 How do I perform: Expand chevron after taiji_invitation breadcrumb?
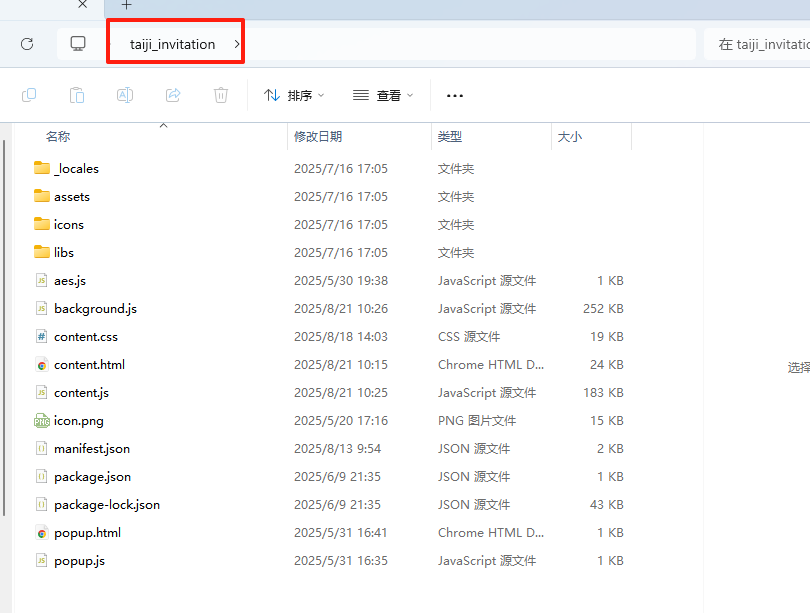(x=236, y=44)
